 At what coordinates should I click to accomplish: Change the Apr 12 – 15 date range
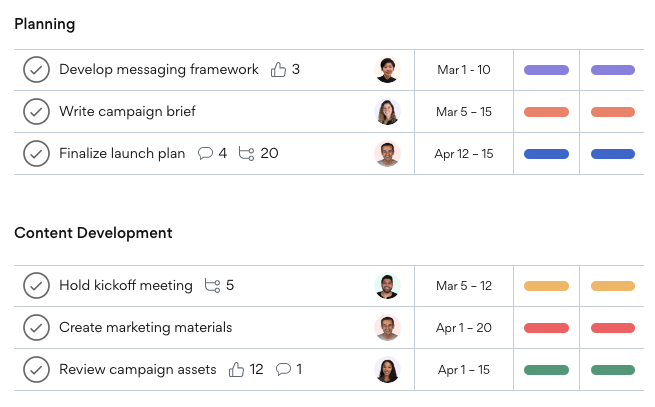click(464, 154)
